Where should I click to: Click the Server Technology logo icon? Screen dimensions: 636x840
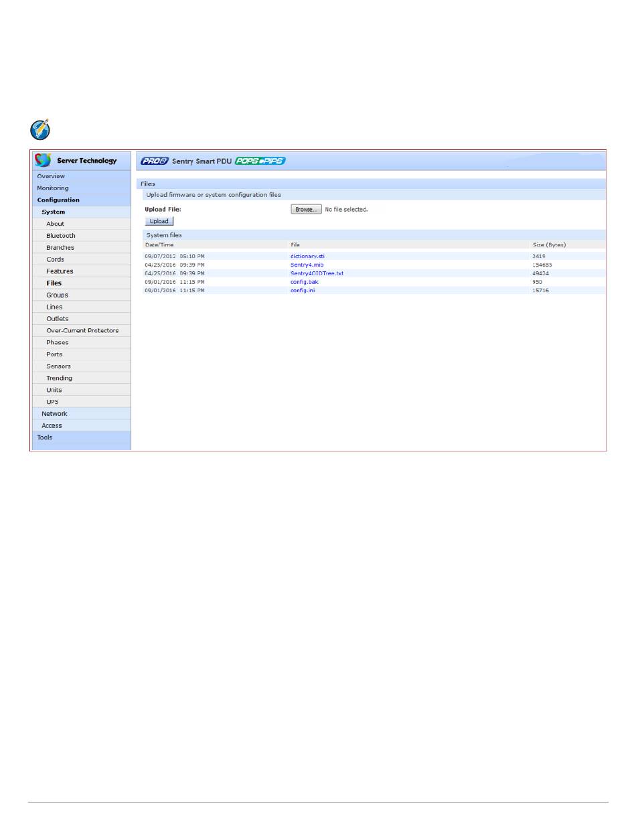44,161
